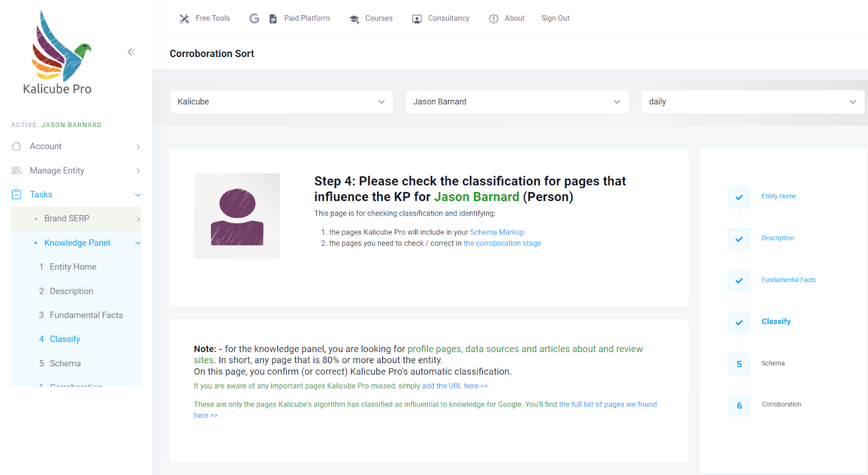Image resolution: width=868 pixels, height=475 pixels.
Task: Click the Manage Entity people icon
Action: click(x=16, y=170)
